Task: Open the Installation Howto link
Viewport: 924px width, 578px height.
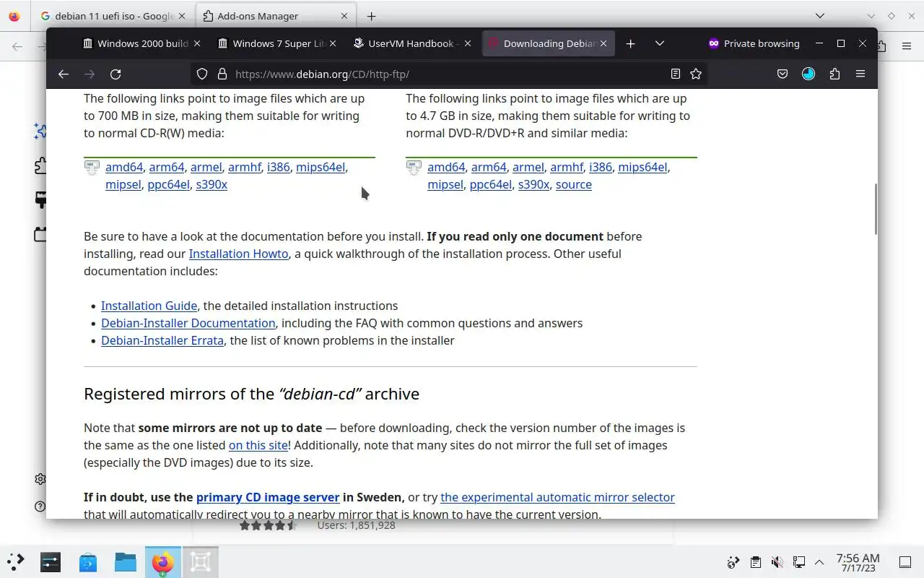Action: coord(238,254)
